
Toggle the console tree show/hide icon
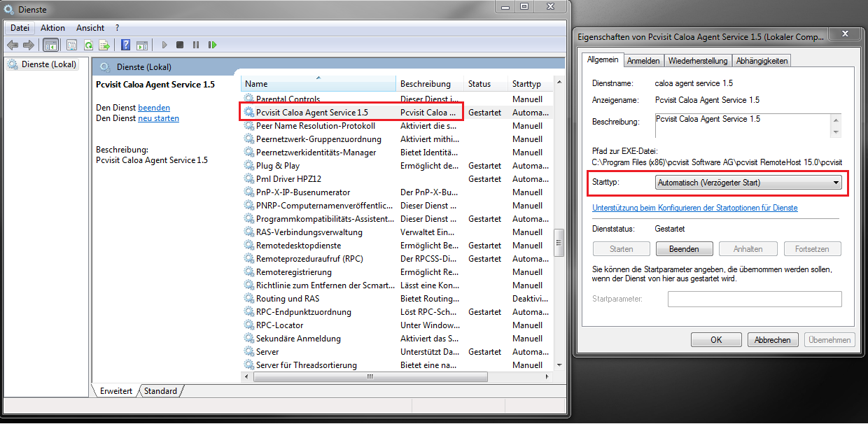click(x=50, y=45)
